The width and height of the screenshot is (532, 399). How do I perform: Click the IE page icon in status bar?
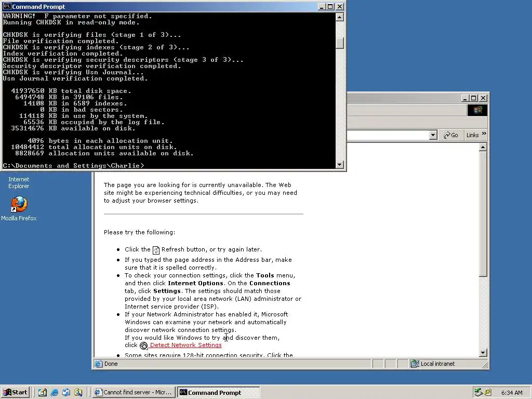pos(98,364)
